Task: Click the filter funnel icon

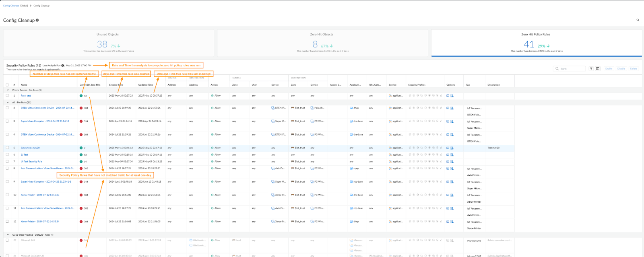Action: click(x=591, y=69)
